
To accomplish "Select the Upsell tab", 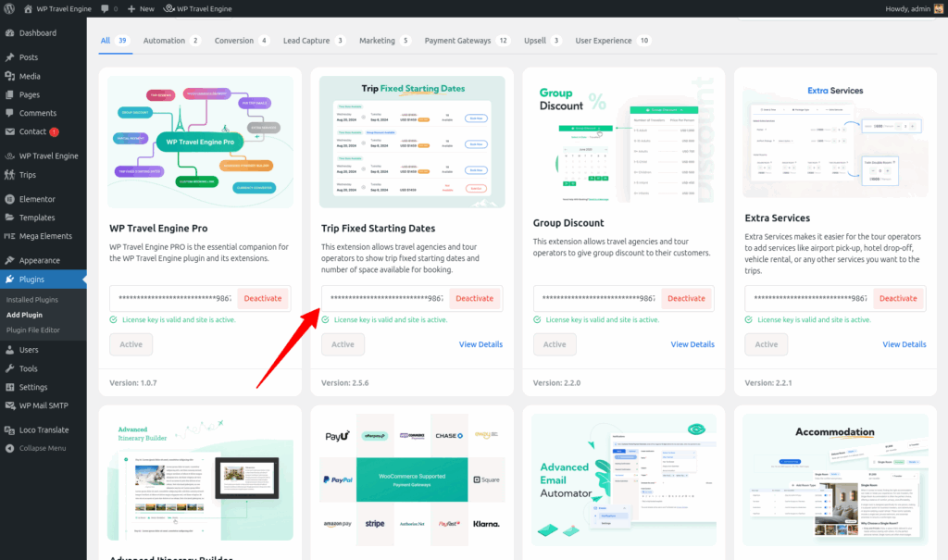I will click(543, 41).
